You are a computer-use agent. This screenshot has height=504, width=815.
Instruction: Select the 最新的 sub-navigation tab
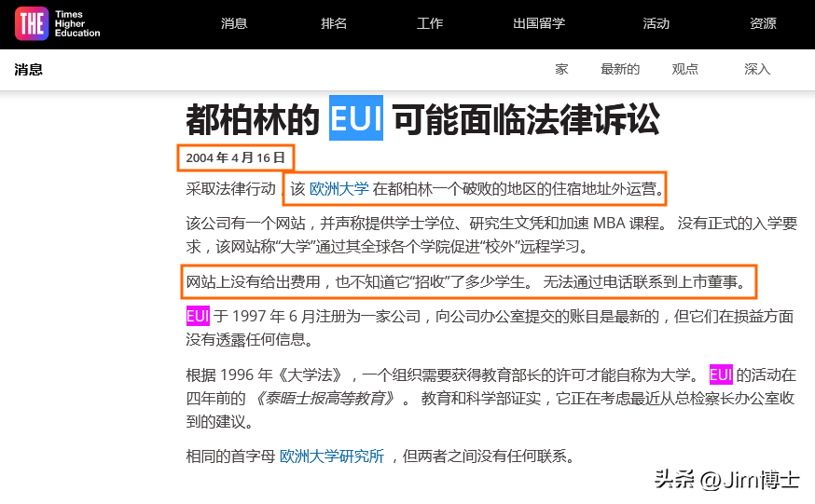click(620, 69)
